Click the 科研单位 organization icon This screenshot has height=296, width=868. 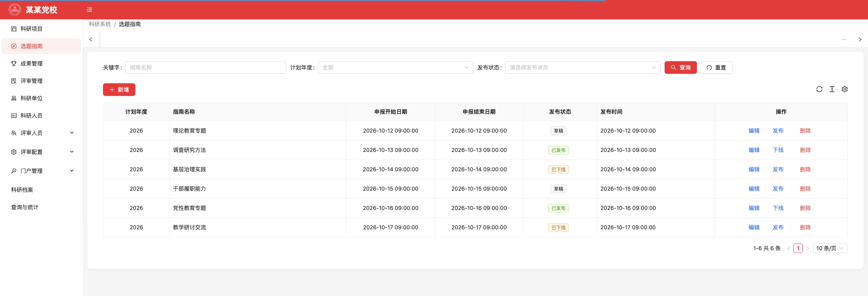(x=14, y=98)
